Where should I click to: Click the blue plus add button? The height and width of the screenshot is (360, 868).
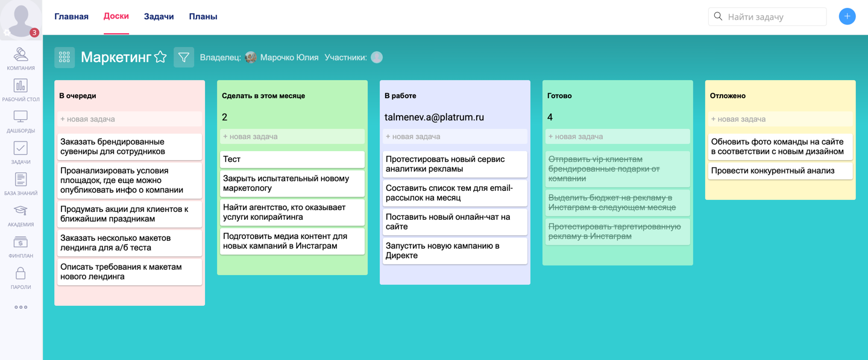click(847, 16)
